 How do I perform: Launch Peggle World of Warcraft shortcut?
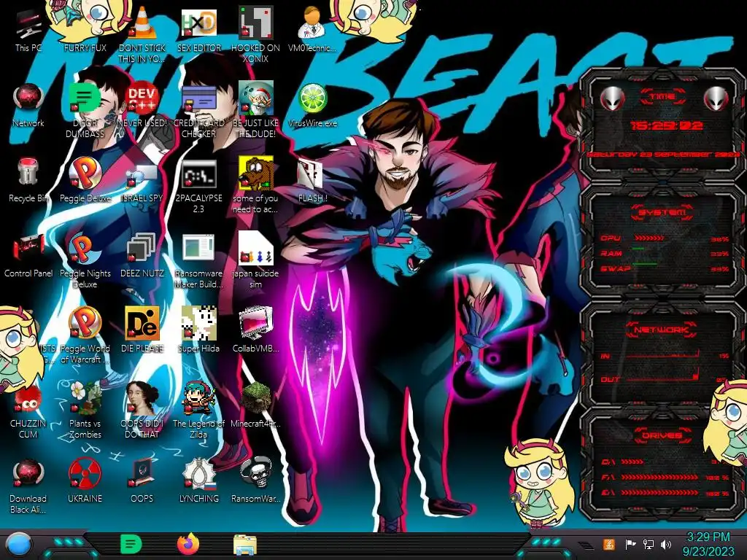(x=85, y=323)
